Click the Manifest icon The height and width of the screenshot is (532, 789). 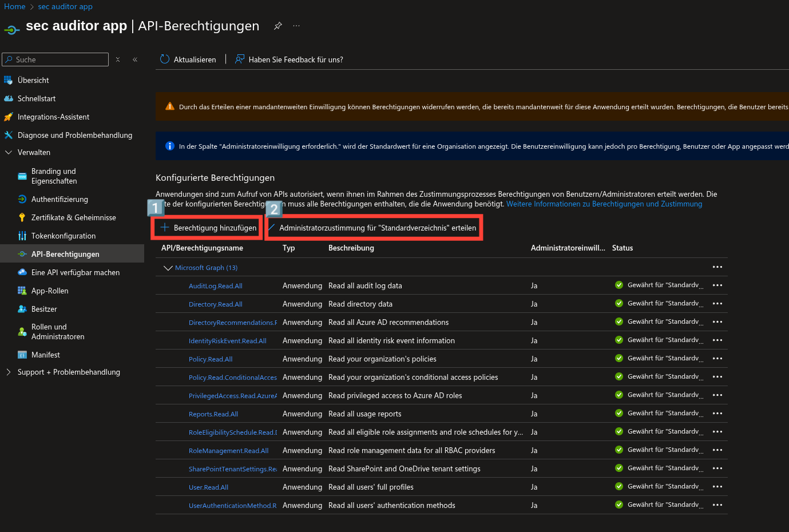tap(22, 355)
